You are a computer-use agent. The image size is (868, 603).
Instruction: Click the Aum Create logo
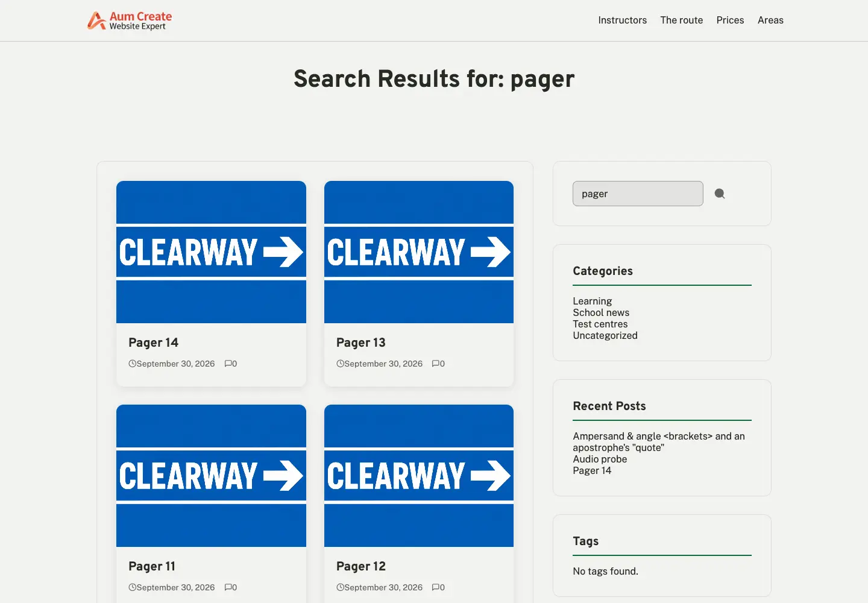point(130,21)
